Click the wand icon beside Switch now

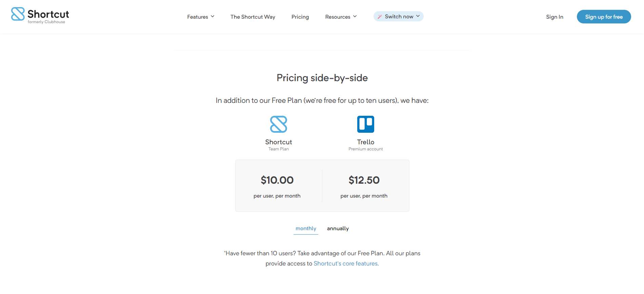point(380,17)
